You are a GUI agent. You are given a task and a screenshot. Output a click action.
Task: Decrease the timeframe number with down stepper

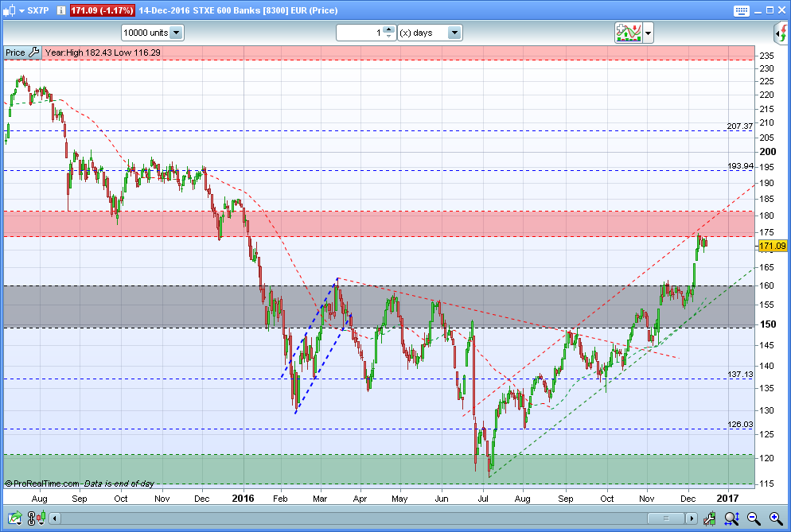[388, 37]
